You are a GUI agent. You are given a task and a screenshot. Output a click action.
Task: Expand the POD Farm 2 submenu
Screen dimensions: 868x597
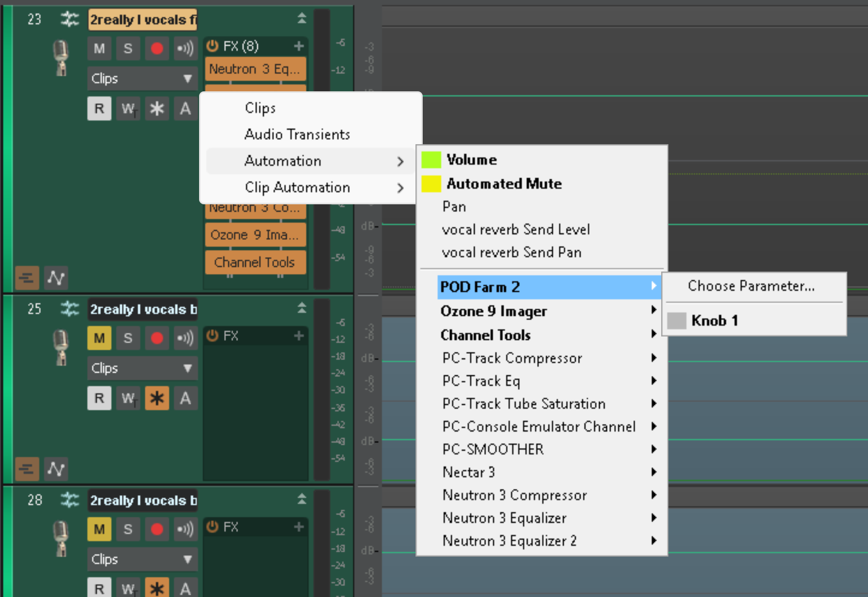click(x=549, y=287)
